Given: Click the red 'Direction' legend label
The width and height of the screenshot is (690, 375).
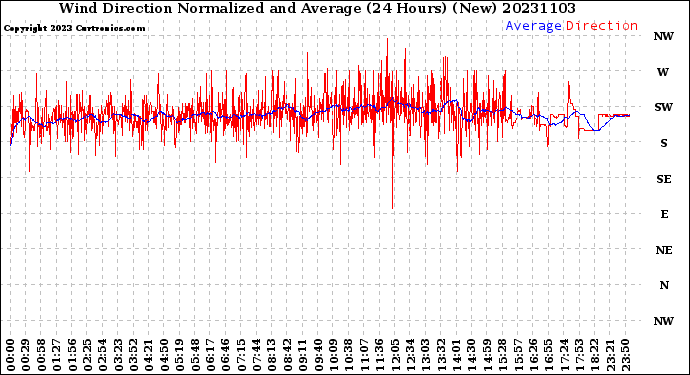Looking at the screenshot, I should point(602,26).
